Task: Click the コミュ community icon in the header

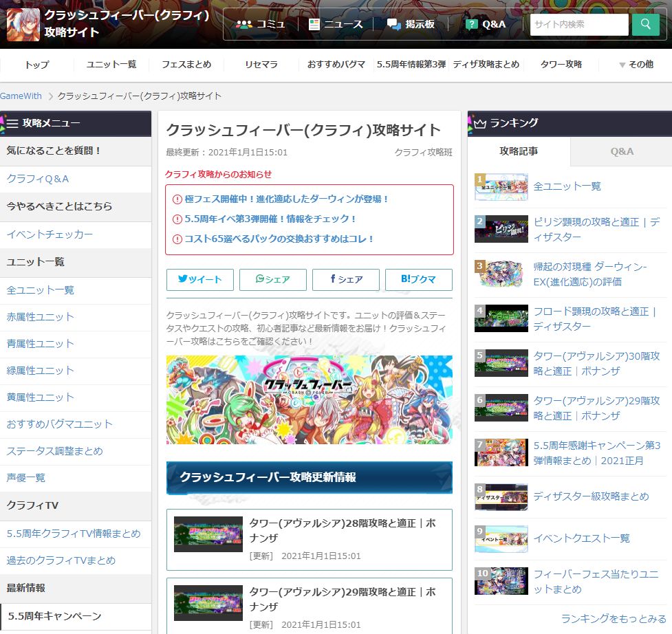Action: coord(244,24)
